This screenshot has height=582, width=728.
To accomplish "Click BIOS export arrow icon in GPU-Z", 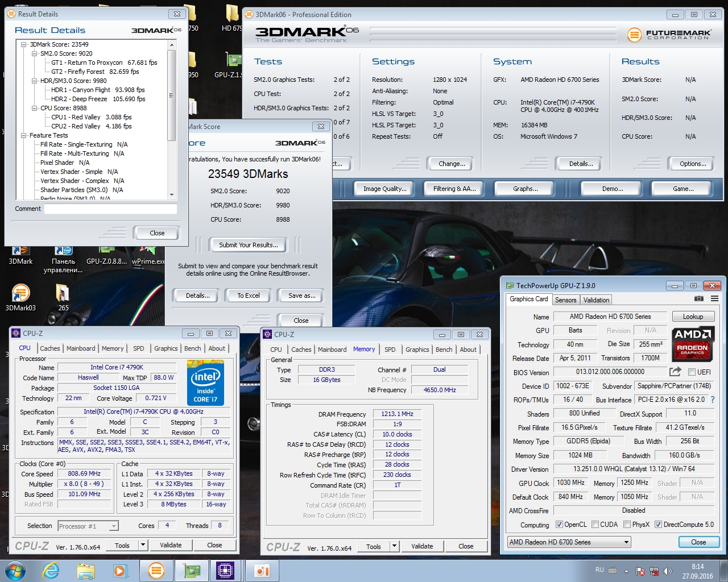I will [x=675, y=372].
